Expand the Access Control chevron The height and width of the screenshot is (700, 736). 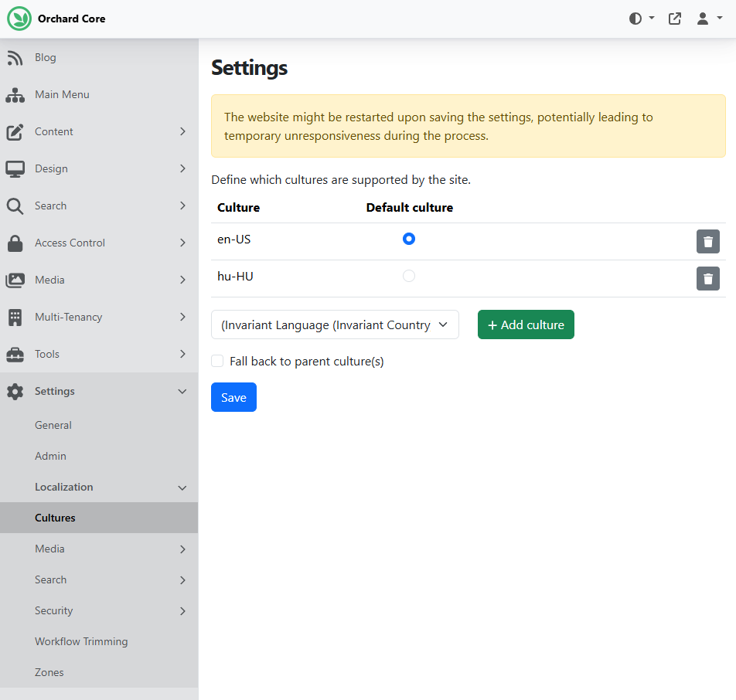coord(182,243)
